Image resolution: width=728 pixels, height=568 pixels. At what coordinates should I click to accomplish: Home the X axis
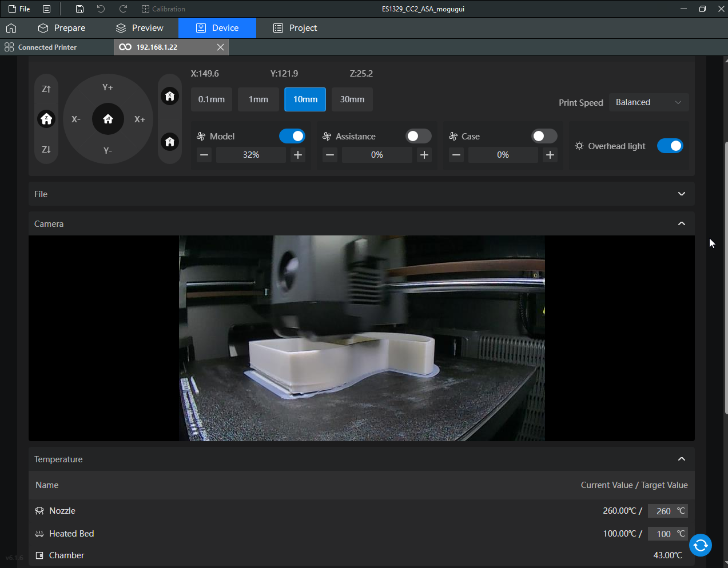(170, 96)
